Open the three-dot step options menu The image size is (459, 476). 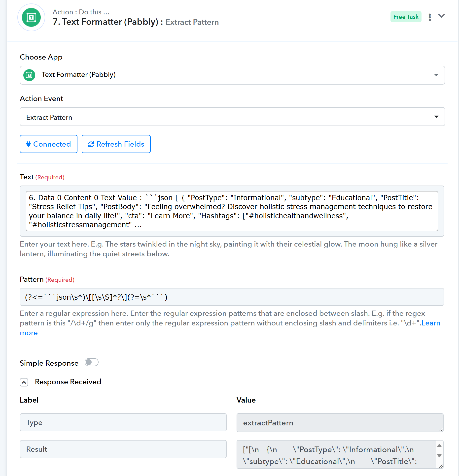[x=430, y=17]
